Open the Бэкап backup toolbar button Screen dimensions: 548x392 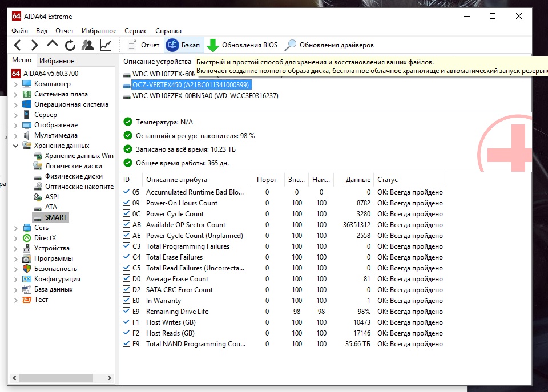coord(184,45)
